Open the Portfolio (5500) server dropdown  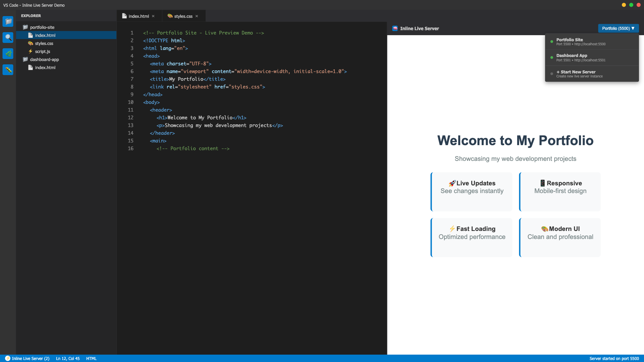coord(618,28)
